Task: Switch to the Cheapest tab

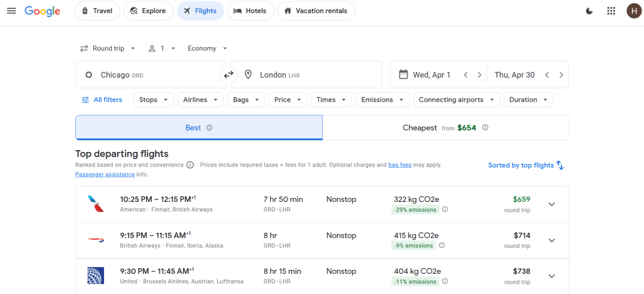Action: [x=446, y=127]
